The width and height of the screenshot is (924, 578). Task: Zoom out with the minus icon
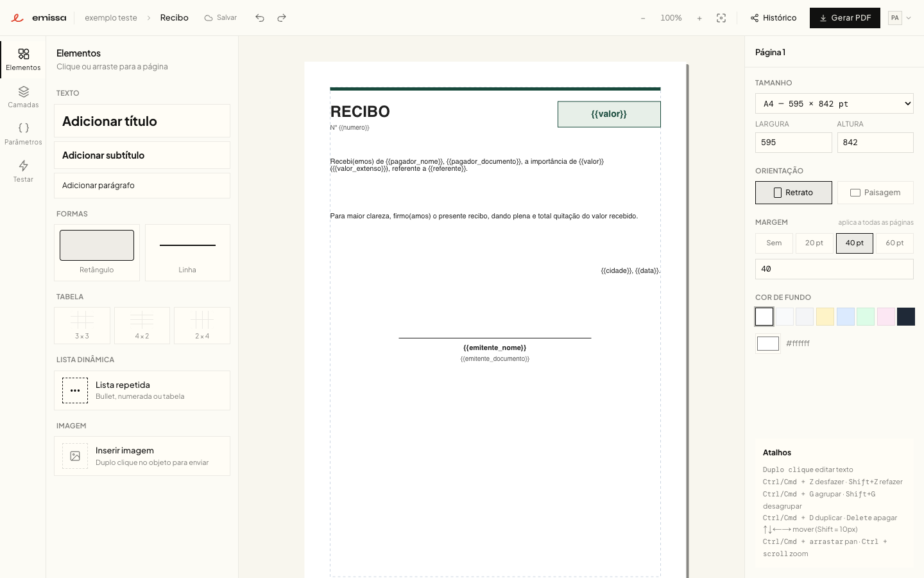643,18
